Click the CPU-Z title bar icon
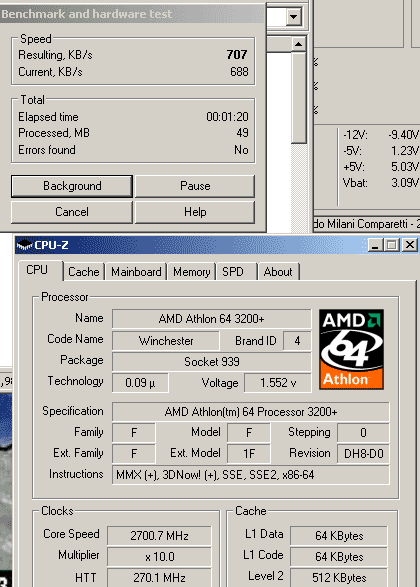The image size is (420, 587). 25,245
